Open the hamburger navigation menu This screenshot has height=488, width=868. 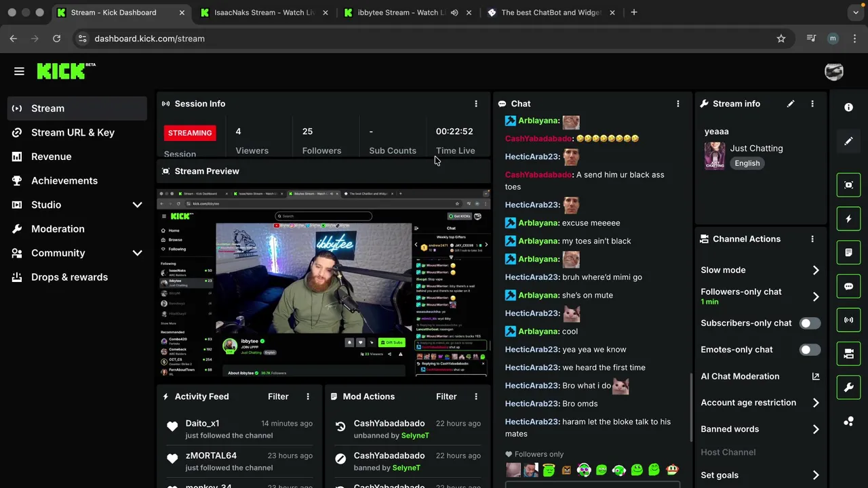pyautogui.click(x=19, y=71)
